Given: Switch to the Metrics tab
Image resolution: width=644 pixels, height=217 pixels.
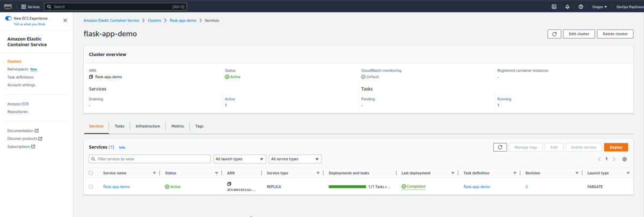Looking at the screenshot, I should tap(178, 126).
